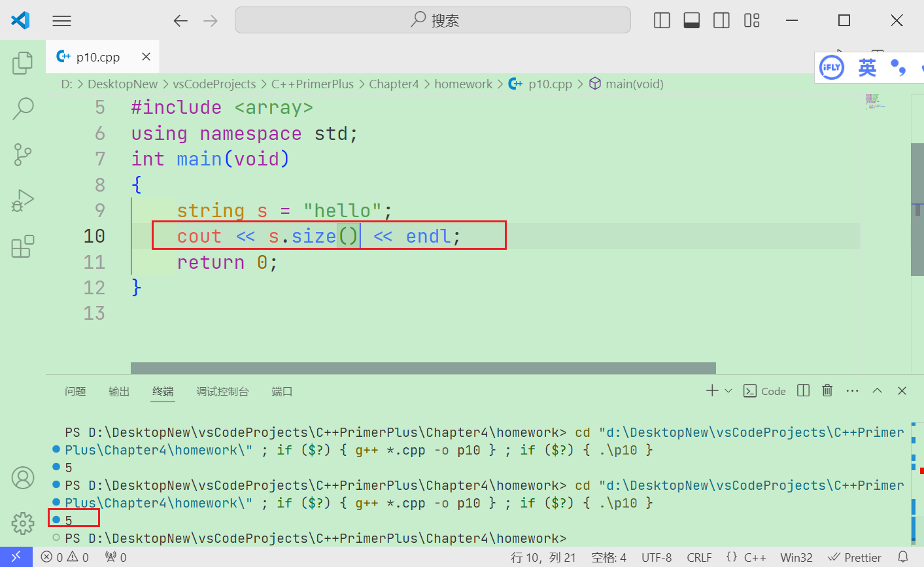Close the terminal panel
This screenshot has width=924, height=567.
[x=902, y=391]
